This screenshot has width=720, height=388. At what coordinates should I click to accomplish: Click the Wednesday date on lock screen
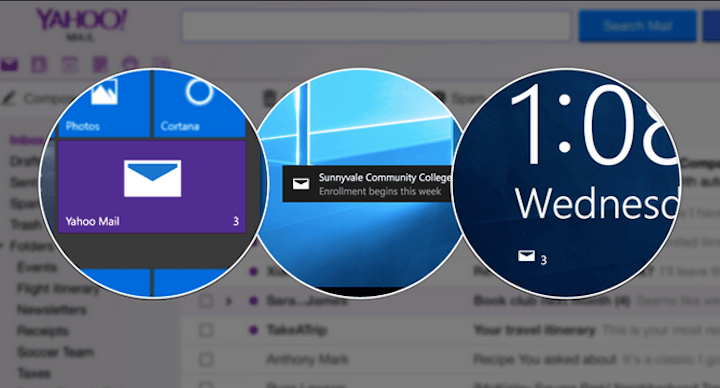pyautogui.click(x=596, y=204)
